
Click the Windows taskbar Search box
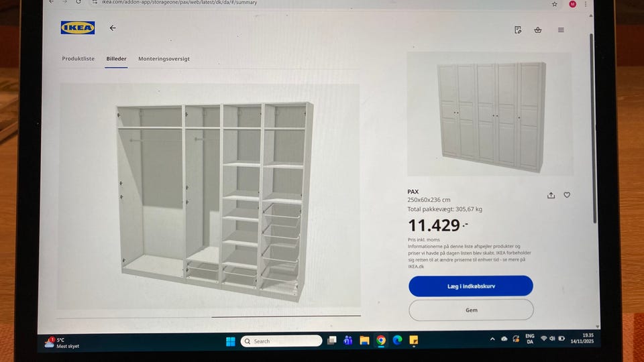281,341
